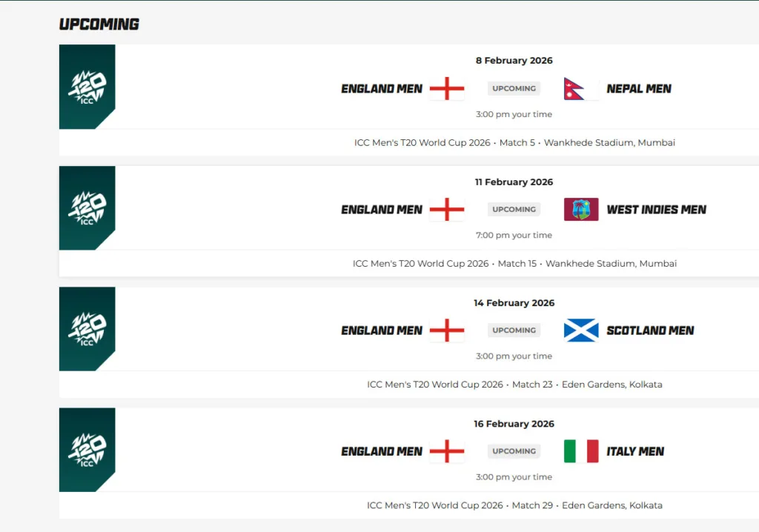Click the Italy flag icon

pyautogui.click(x=581, y=451)
